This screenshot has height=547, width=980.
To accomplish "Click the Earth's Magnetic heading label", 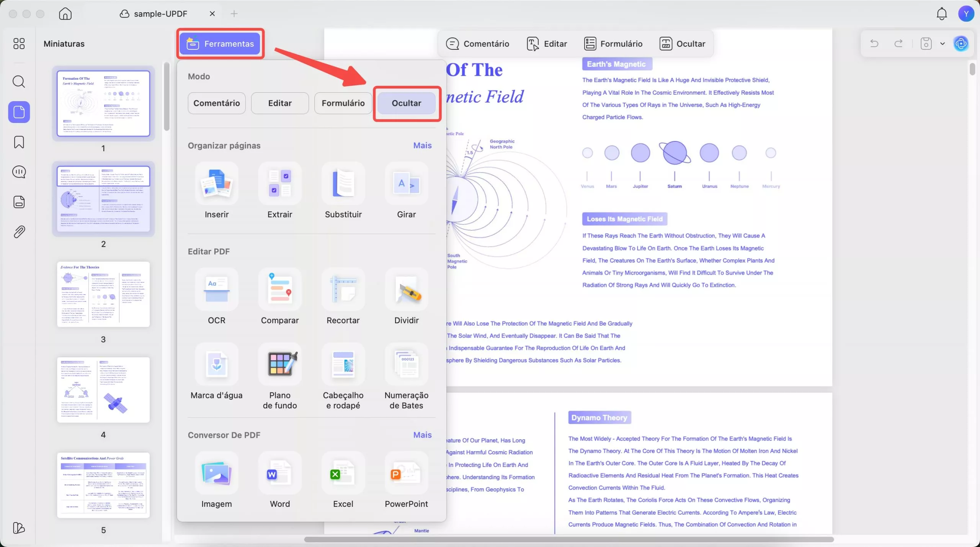I will 617,64.
